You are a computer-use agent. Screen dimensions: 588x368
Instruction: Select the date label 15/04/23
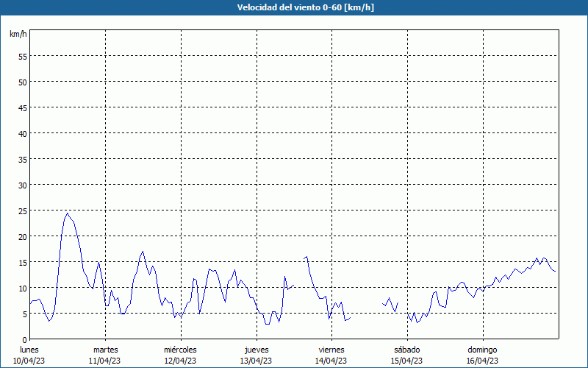407,361
